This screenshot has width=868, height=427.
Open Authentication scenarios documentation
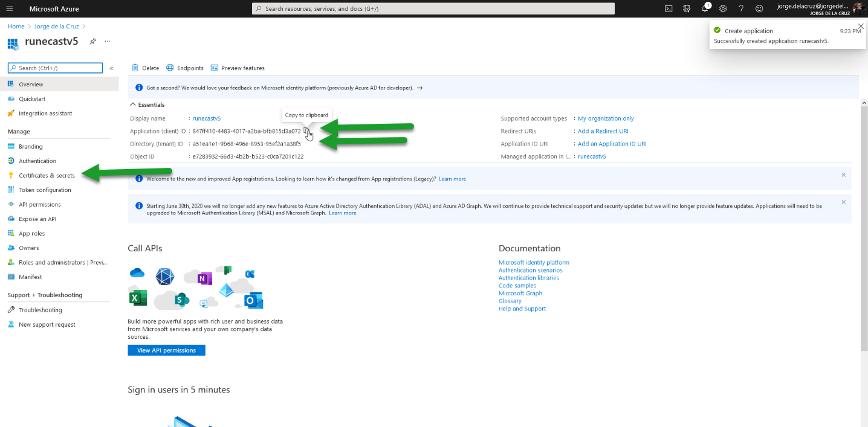pos(530,271)
